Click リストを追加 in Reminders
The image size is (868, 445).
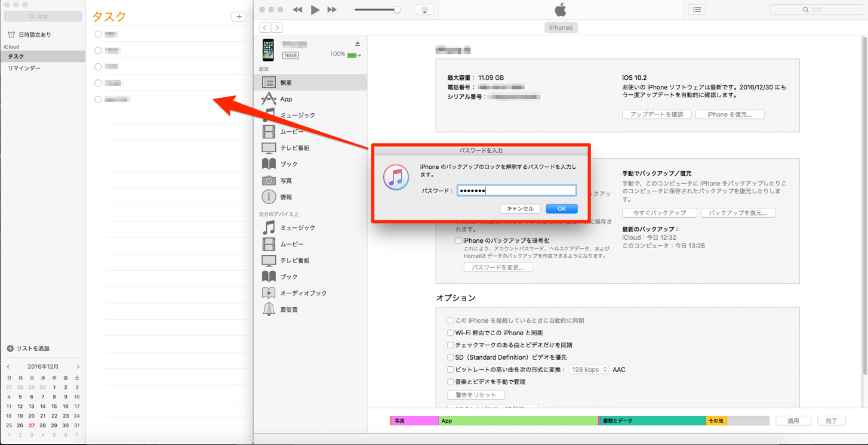coord(28,348)
